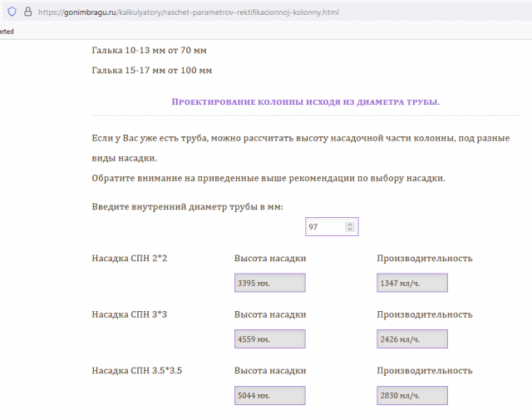Viewport: 532px width, 420px height.
Task: Click the shield tracking protection icon
Action: tap(12, 12)
